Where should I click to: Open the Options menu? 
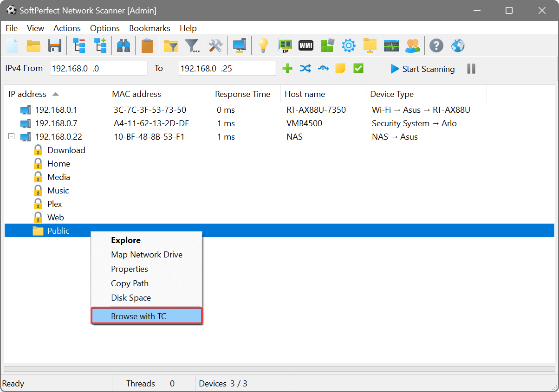coord(105,28)
